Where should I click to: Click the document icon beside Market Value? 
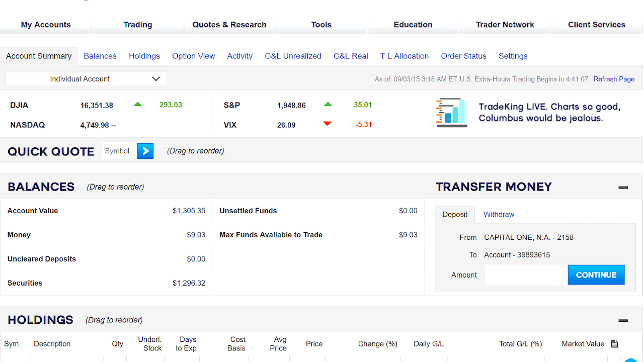pyautogui.click(x=614, y=343)
